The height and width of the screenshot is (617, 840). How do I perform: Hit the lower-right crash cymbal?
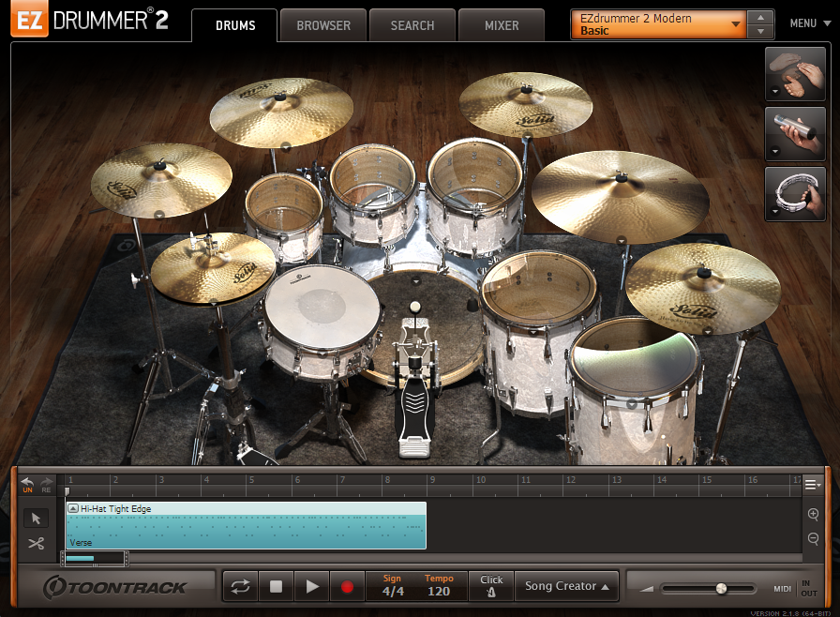pos(703,288)
